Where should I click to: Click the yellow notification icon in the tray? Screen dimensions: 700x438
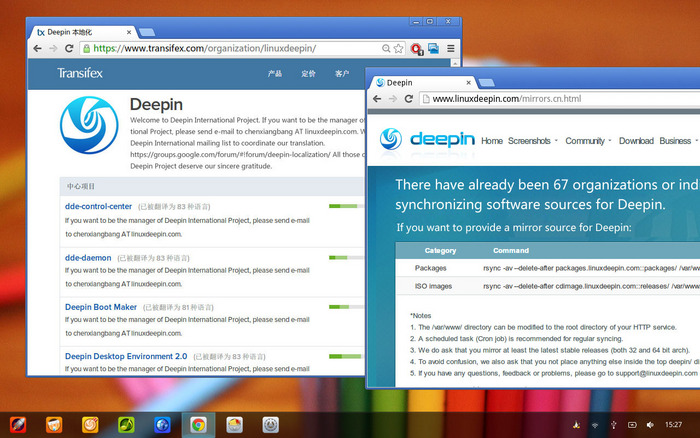coord(576,425)
